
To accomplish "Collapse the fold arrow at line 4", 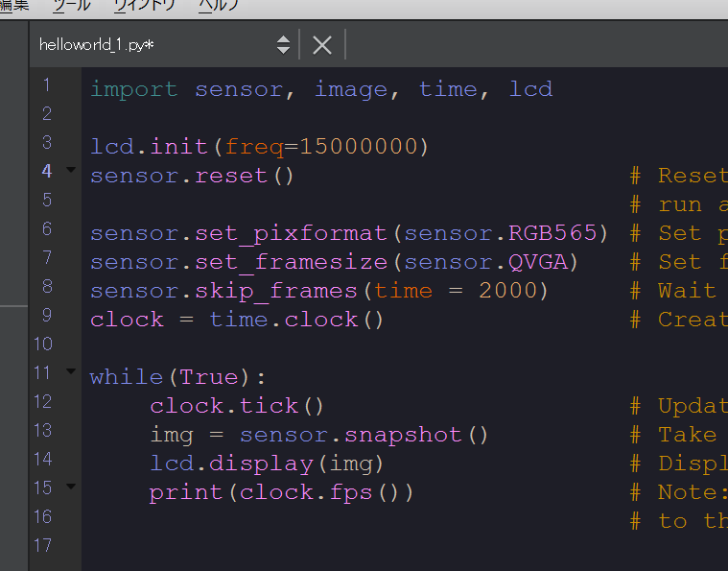I will click(70, 171).
